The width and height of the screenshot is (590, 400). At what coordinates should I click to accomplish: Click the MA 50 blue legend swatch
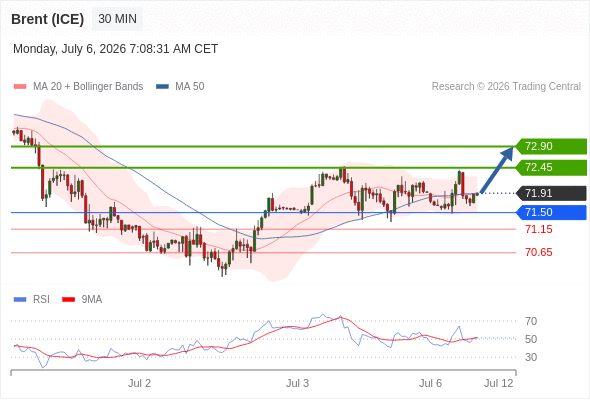162,87
